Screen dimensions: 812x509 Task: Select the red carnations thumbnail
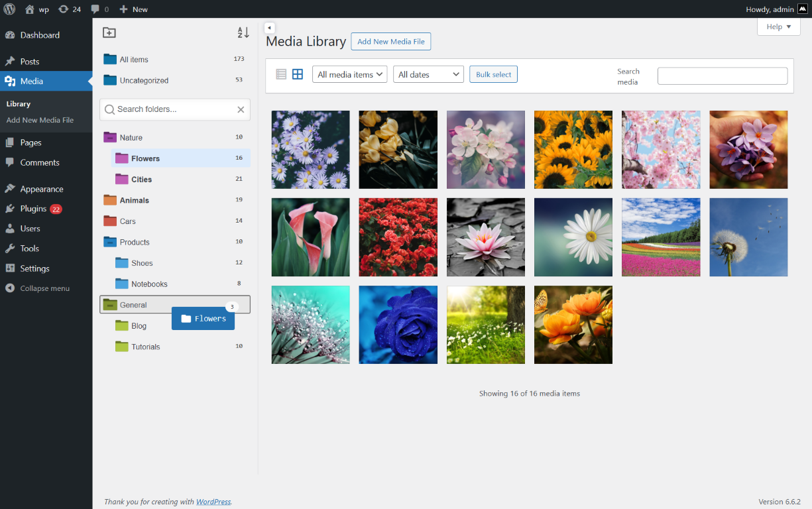398,237
